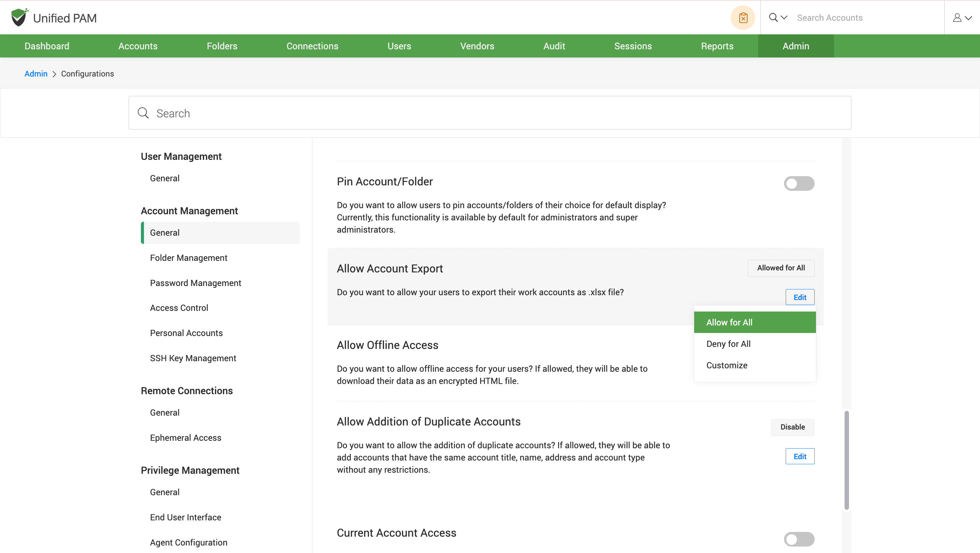This screenshot has width=980, height=553.
Task: Follow the Admin breadcrumb link
Action: tap(36, 74)
